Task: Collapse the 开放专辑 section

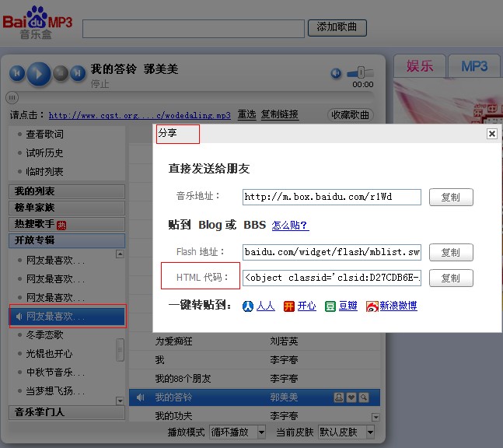Action: click(67, 240)
